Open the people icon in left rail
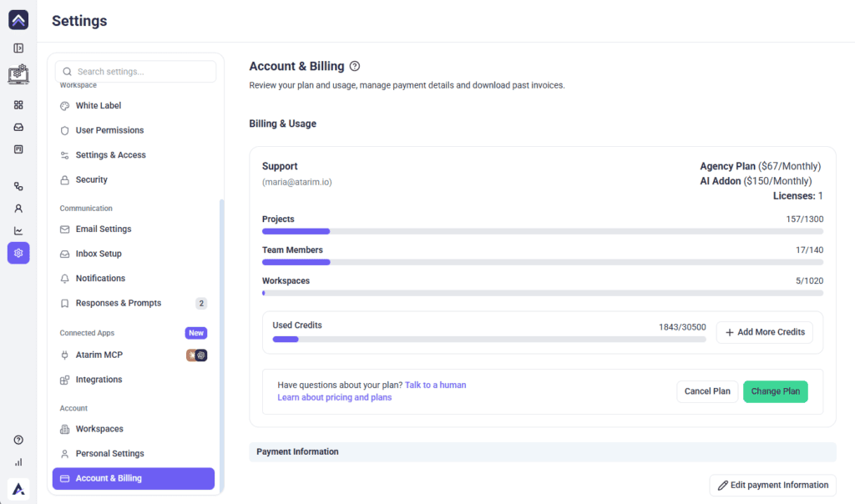855x504 pixels. (18, 209)
